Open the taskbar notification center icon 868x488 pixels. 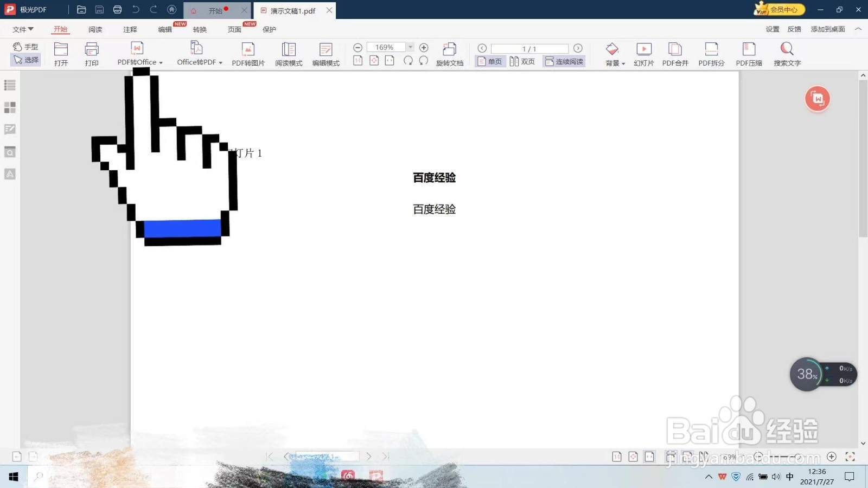coord(850,477)
